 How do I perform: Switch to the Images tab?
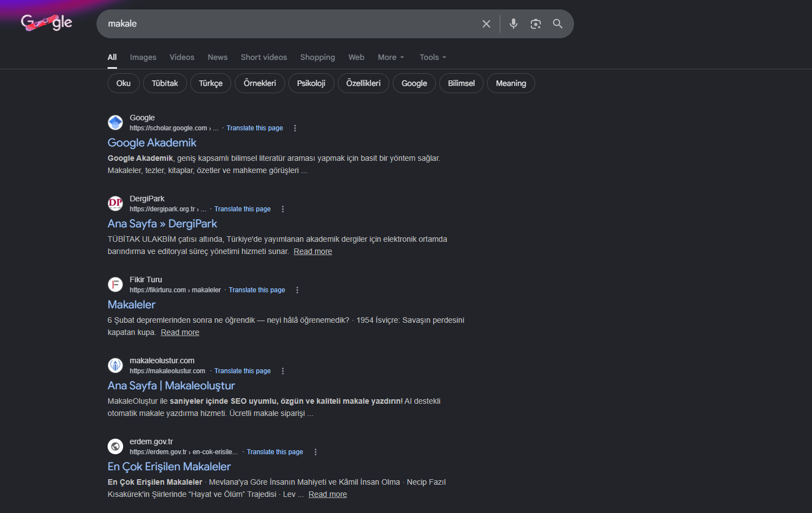pyautogui.click(x=143, y=57)
